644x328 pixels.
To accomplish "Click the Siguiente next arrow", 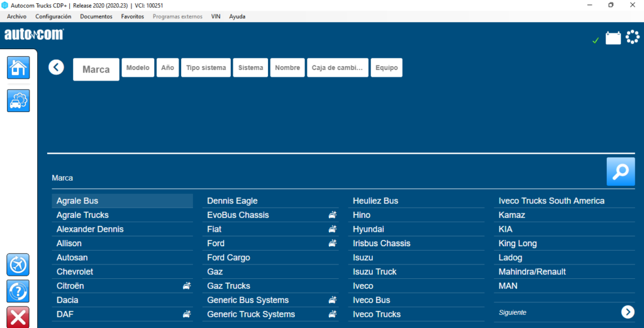I will pyautogui.click(x=628, y=312).
